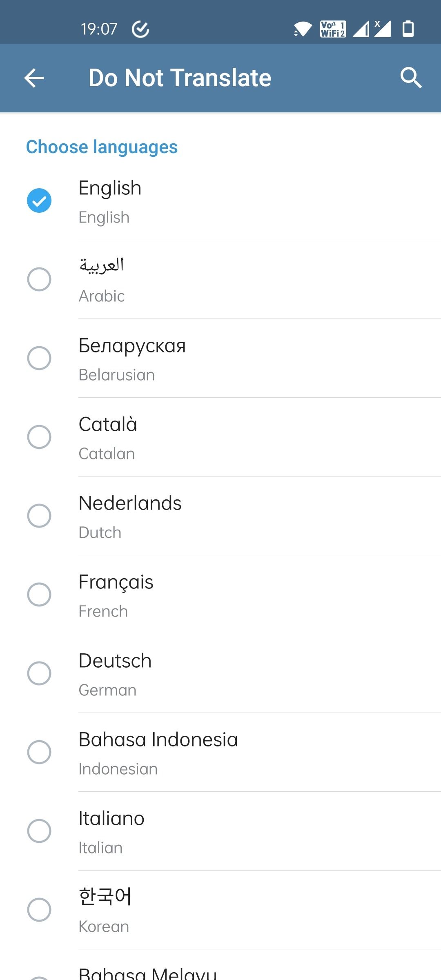This screenshot has width=441, height=980.
Task: Tap the checkmark sync icon in status bar
Action: click(x=140, y=29)
